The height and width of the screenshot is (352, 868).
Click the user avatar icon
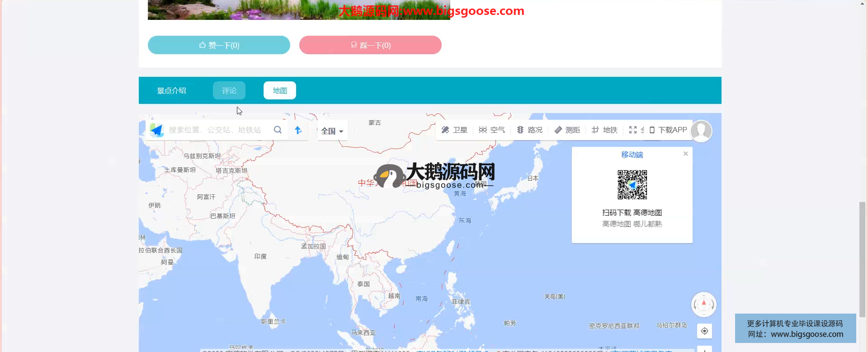[701, 131]
